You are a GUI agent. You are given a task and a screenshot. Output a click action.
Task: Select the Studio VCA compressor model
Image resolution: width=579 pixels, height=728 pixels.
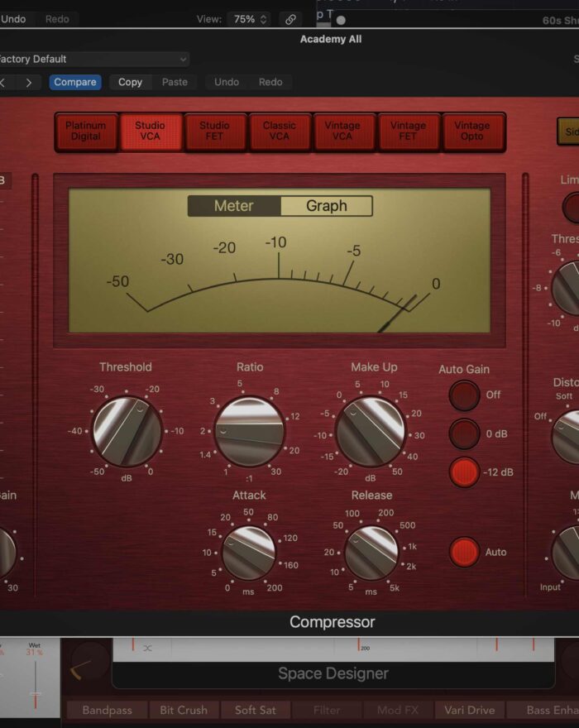click(151, 132)
